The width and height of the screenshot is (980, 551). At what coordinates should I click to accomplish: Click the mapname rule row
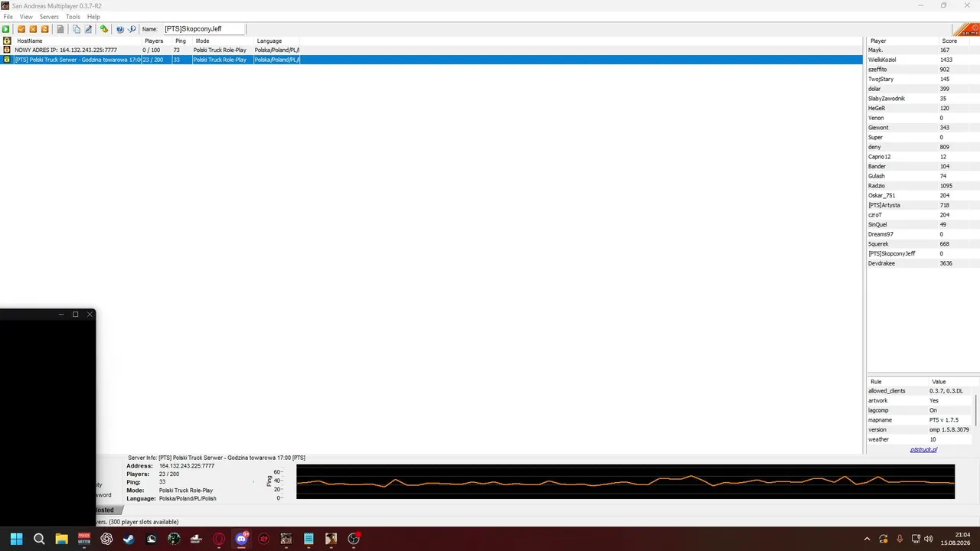[x=920, y=420]
